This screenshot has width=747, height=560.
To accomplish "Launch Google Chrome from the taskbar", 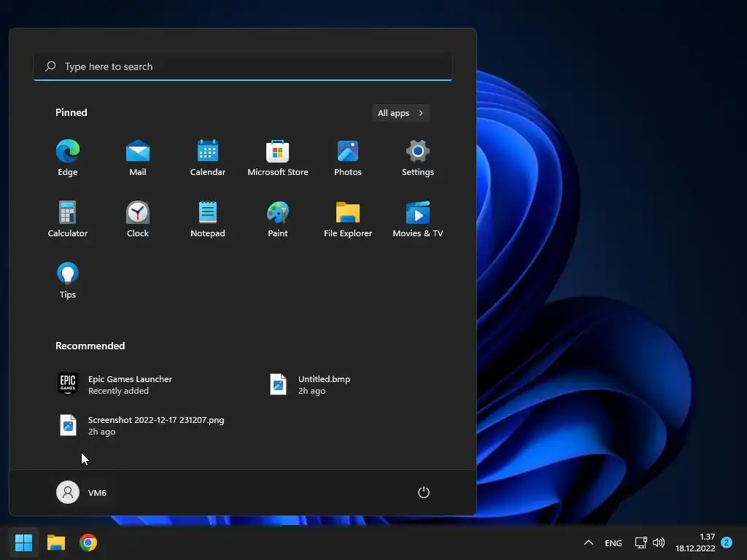I will 88,542.
